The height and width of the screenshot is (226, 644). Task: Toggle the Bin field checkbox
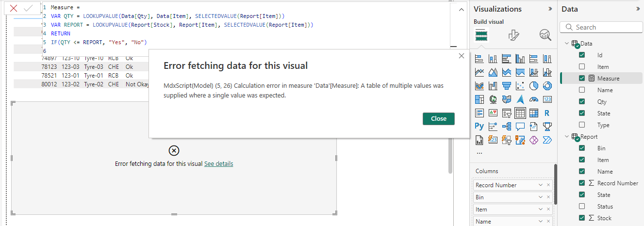pos(582,148)
